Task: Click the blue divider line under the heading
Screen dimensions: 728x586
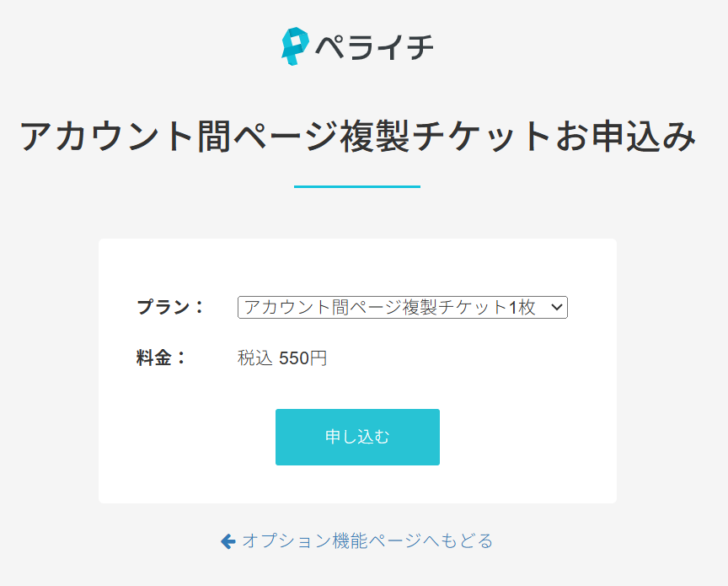Action: pos(357,186)
